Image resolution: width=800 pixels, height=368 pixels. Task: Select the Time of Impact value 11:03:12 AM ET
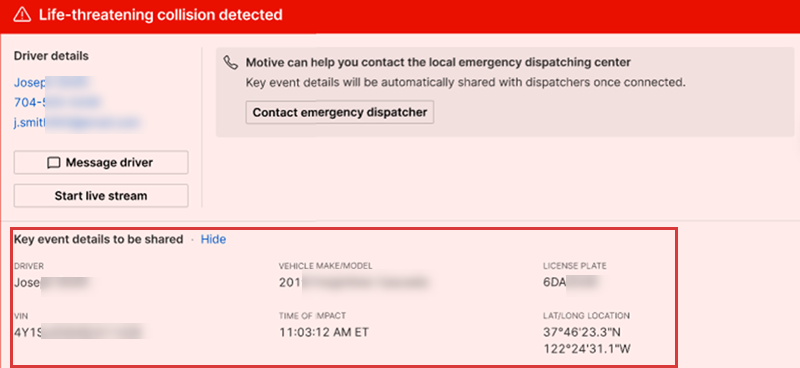click(x=324, y=332)
